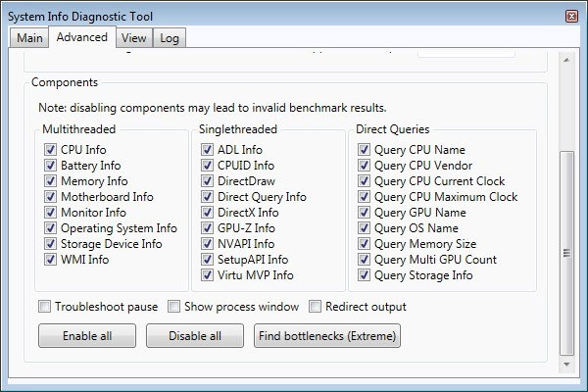Uncheck GPU-Z Info

208,228
